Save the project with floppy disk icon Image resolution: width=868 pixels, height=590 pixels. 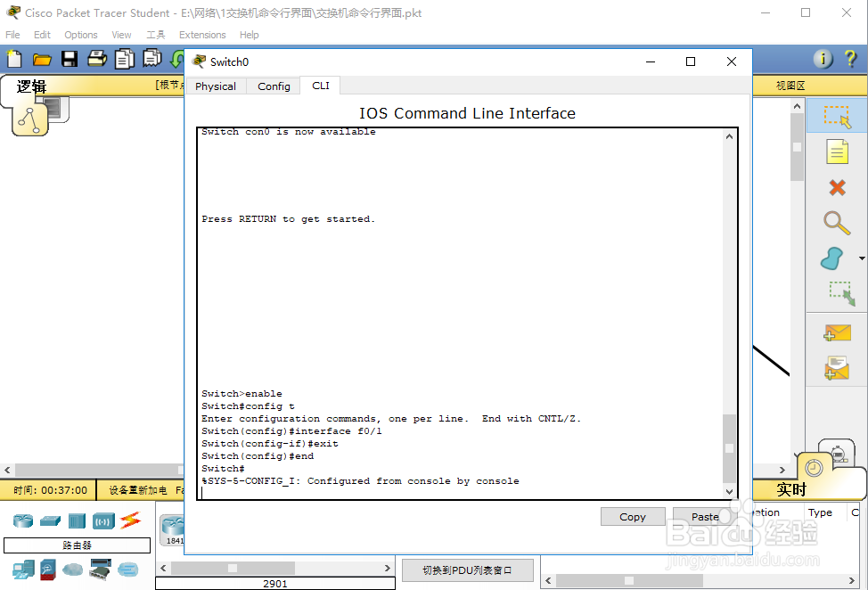[70, 59]
